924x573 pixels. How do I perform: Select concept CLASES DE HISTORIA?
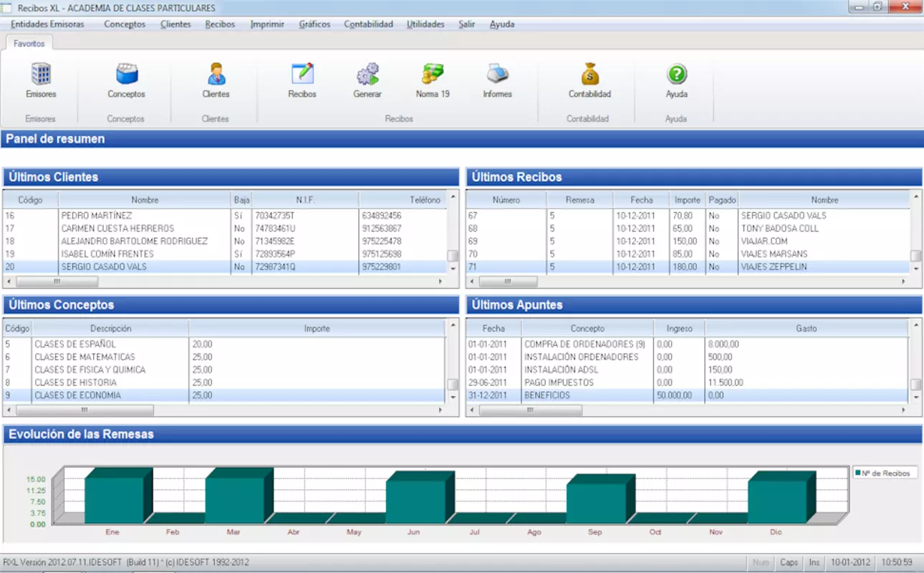pyautogui.click(x=225, y=383)
